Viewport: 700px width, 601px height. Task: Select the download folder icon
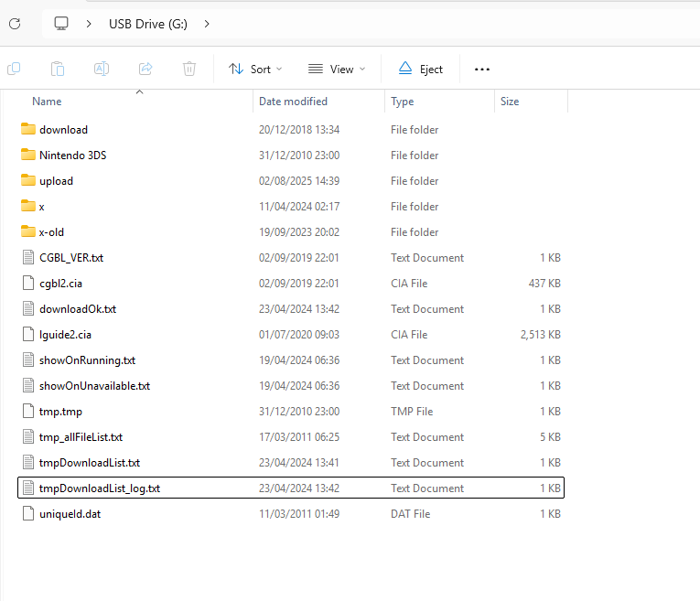coord(27,130)
